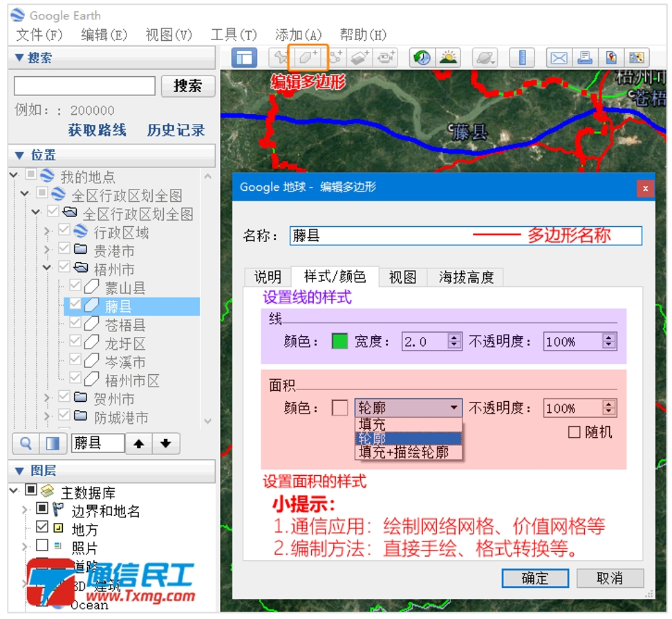The image size is (672, 619).
Task: Click the 获取路线 link
Action: (97, 130)
